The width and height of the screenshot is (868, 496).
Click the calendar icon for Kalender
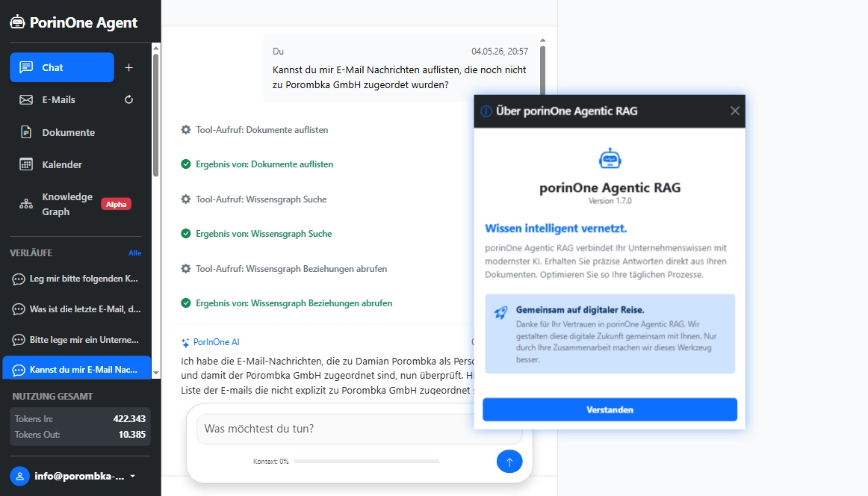click(26, 164)
